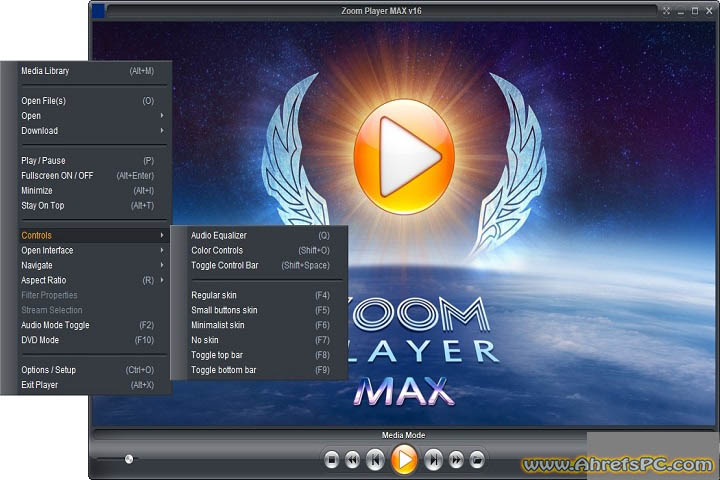Toggle Fullscreen ON / OFF
The width and height of the screenshot is (720, 480).
pyautogui.click(x=94, y=175)
